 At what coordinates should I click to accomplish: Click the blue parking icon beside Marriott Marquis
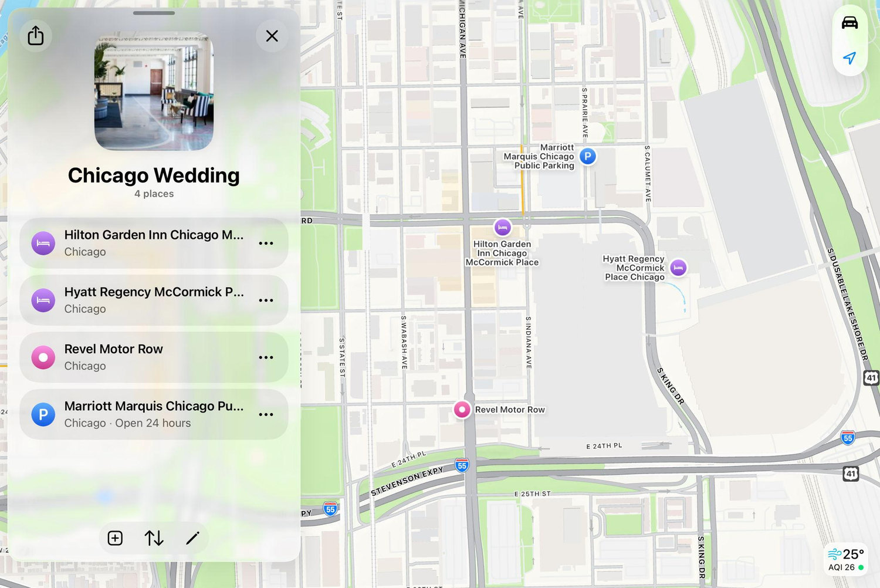[43, 414]
